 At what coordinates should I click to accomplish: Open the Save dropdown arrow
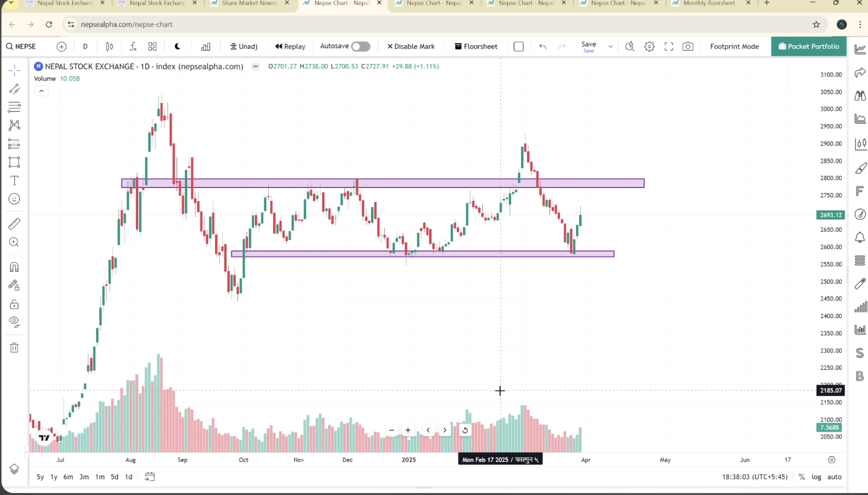(x=610, y=46)
